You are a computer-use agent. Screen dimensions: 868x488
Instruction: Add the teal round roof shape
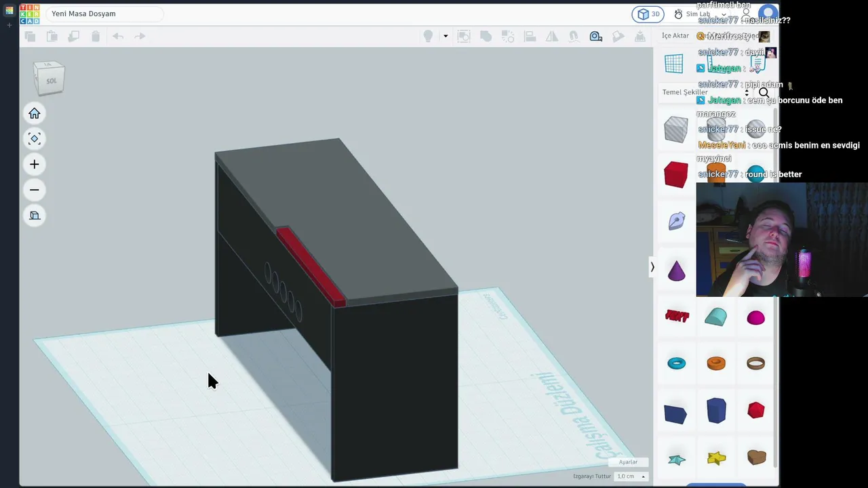coord(715,317)
